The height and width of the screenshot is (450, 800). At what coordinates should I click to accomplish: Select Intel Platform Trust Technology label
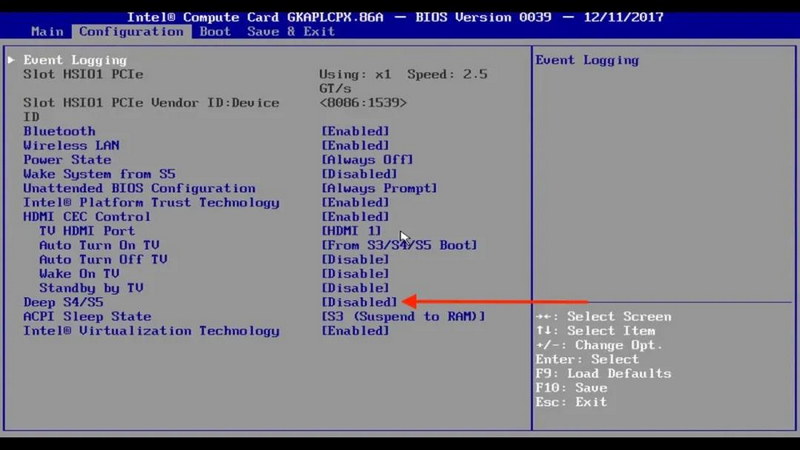click(151, 203)
